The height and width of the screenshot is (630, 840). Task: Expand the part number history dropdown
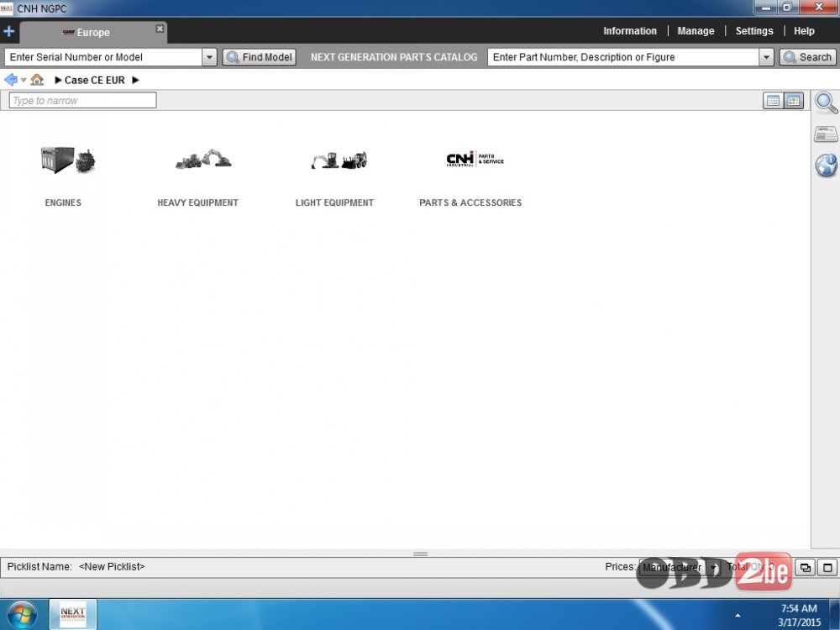767,57
